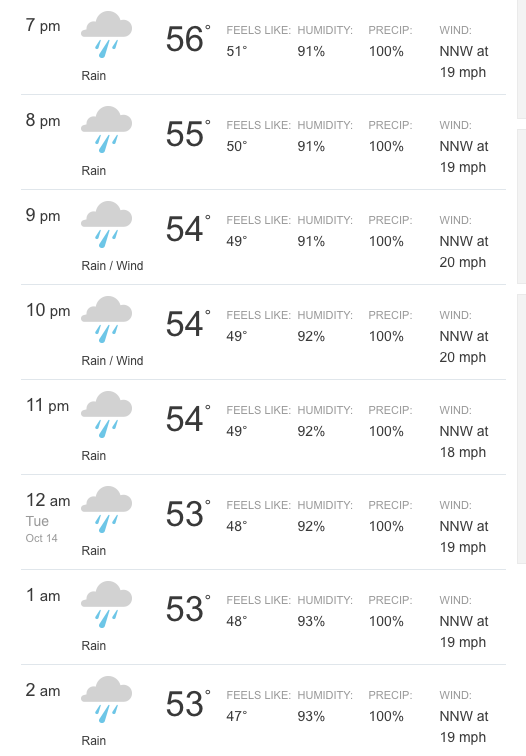
Task: Click the rain cloud icon for 1 am
Action: pyautogui.click(x=106, y=605)
